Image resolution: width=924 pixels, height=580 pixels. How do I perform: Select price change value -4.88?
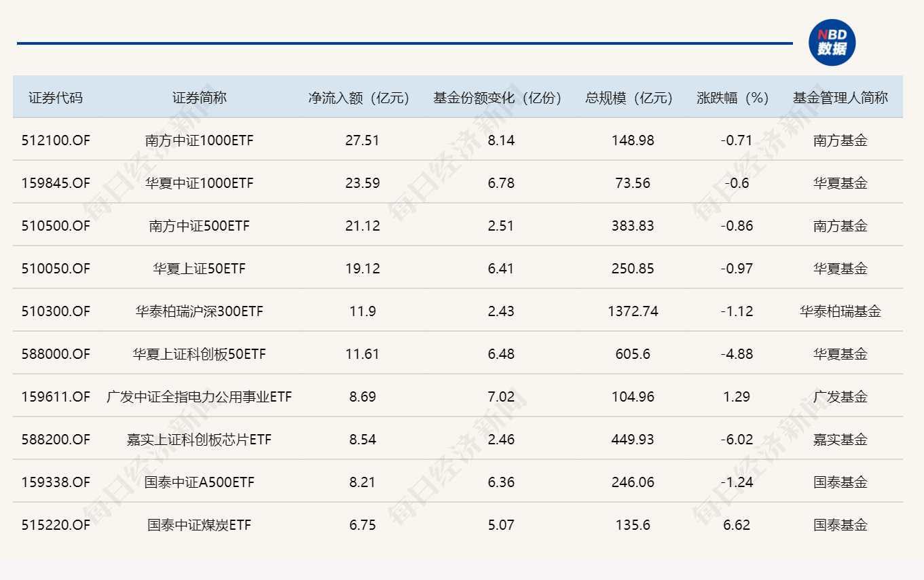tap(737, 354)
